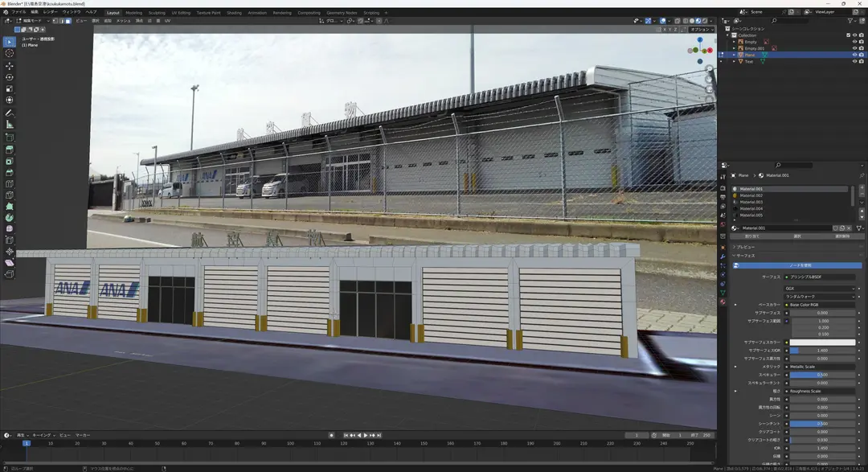Enable edge select mode
The height and width of the screenshot is (472, 868).
point(61,20)
